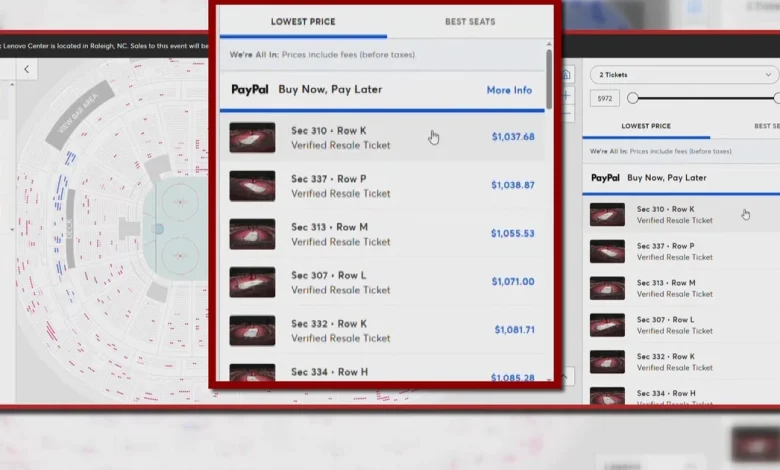Open Sec 332 Row K thumbnail in overlay

pyautogui.click(x=252, y=331)
